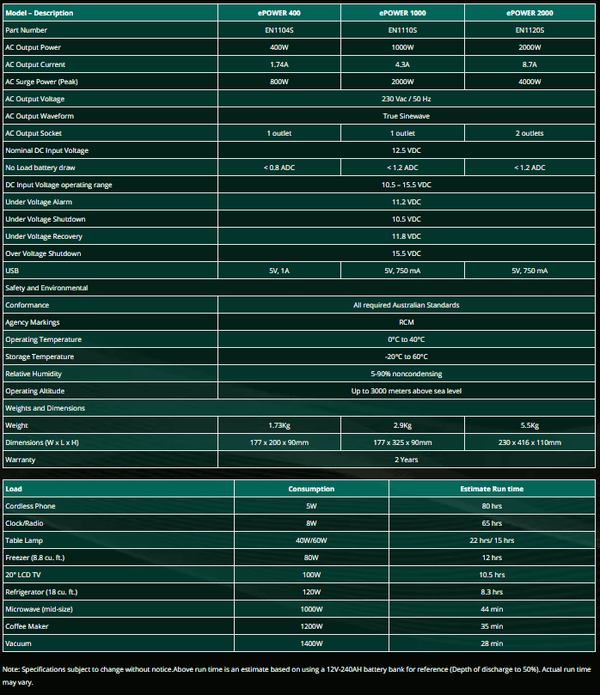
Task: Select the 5V, 1A USB value
Action: (279, 271)
